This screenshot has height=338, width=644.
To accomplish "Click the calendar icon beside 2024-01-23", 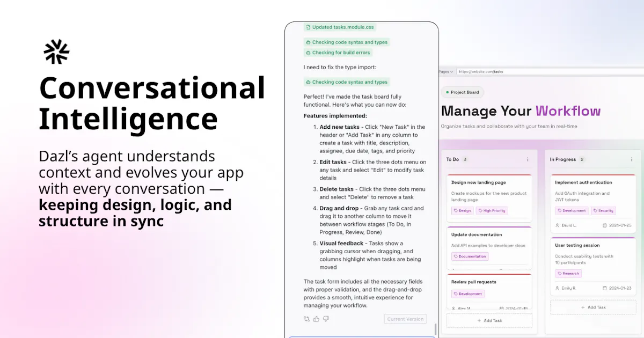I will (x=605, y=288).
